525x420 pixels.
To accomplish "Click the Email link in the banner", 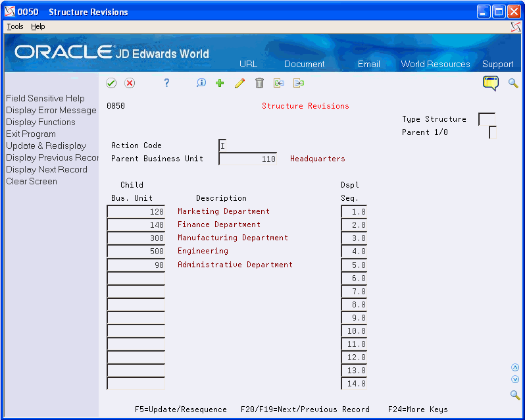I will (368, 64).
